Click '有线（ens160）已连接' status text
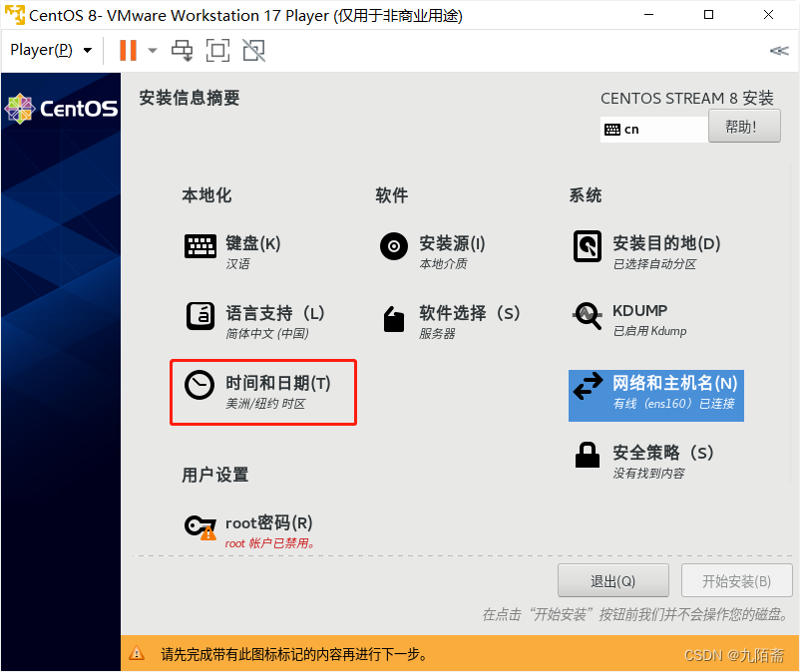This screenshot has height=672, width=800. (673, 404)
